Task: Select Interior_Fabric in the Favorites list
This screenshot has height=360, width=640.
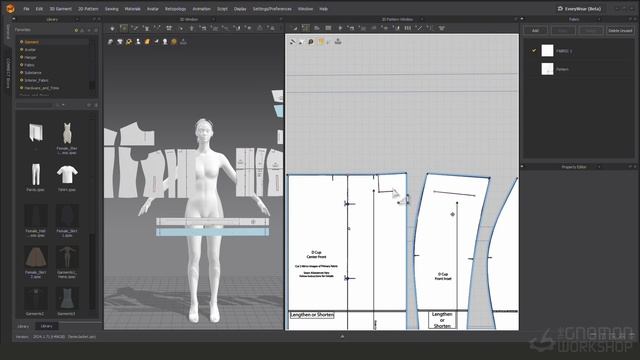Action: coord(36,80)
